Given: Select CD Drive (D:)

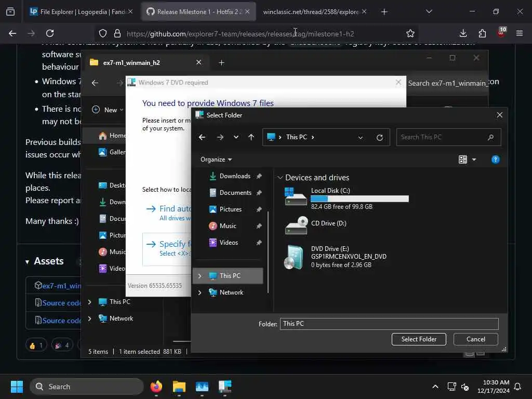Looking at the screenshot, I should coord(315,225).
